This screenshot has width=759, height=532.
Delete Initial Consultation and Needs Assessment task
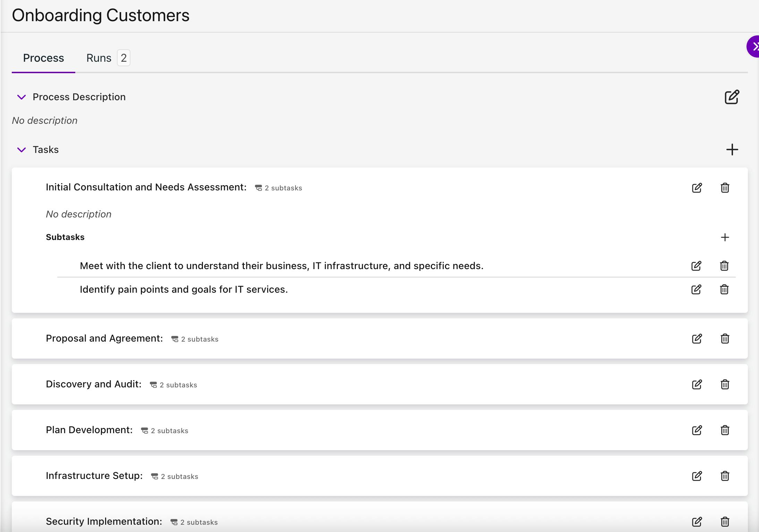click(x=725, y=188)
